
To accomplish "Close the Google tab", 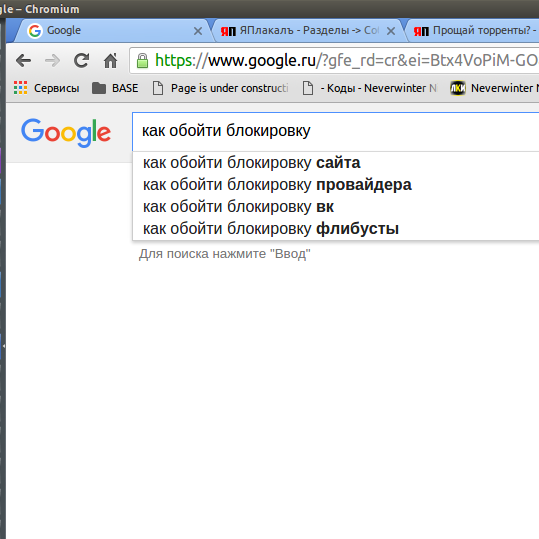I will [198, 31].
